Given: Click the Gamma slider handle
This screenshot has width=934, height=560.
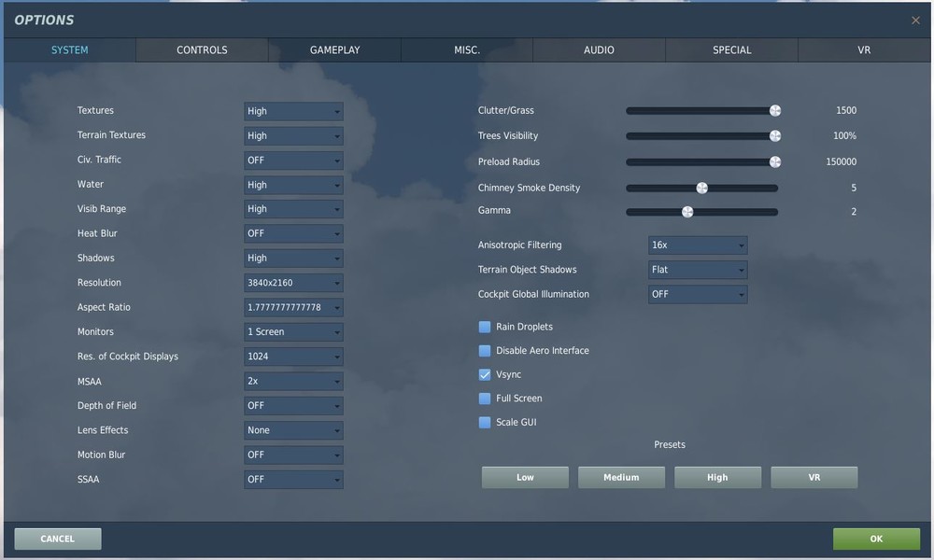Looking at the screenshot, I should (687, 212).
